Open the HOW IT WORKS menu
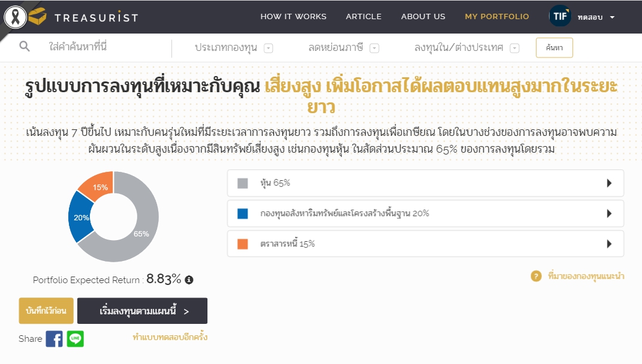Viewport: 642px width, 364px height. tap(293, 17)
